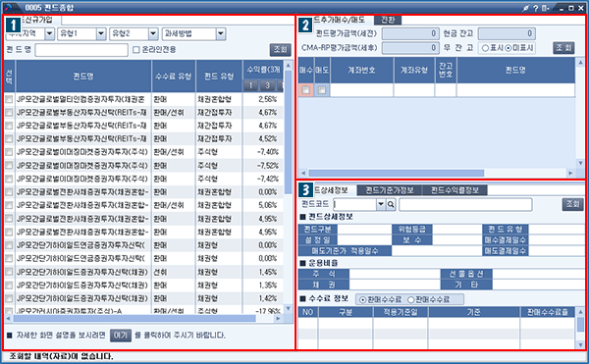Open the 과세방법 dropdown
The image size is (589, 364).
[221, 33]
